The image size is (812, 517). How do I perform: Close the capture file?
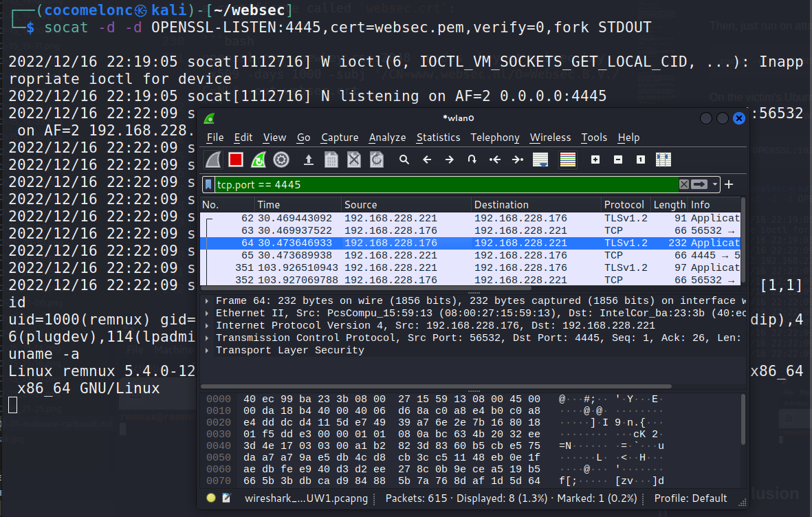tap(354, 159)
